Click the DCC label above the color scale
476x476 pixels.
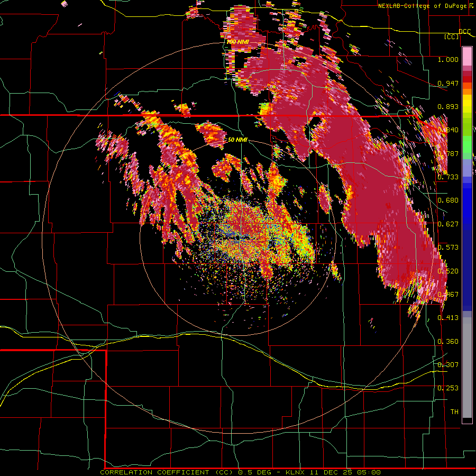pyautogui.click(x=464, y=32)
